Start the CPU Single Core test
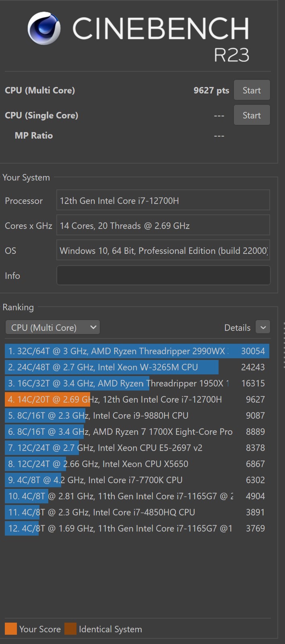Screen dimensions: 285x644 point(252,115)
